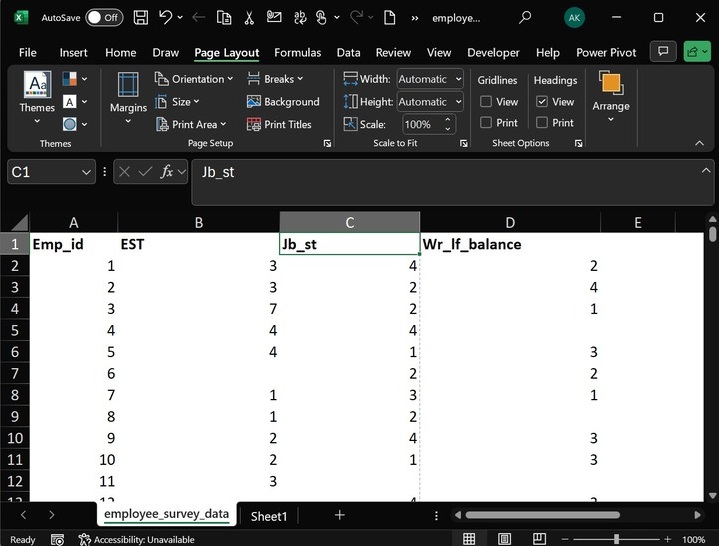Switch to the Power Pivot tab
The image size is (719, 546).
pyautogui.click(x=606, y=52)
